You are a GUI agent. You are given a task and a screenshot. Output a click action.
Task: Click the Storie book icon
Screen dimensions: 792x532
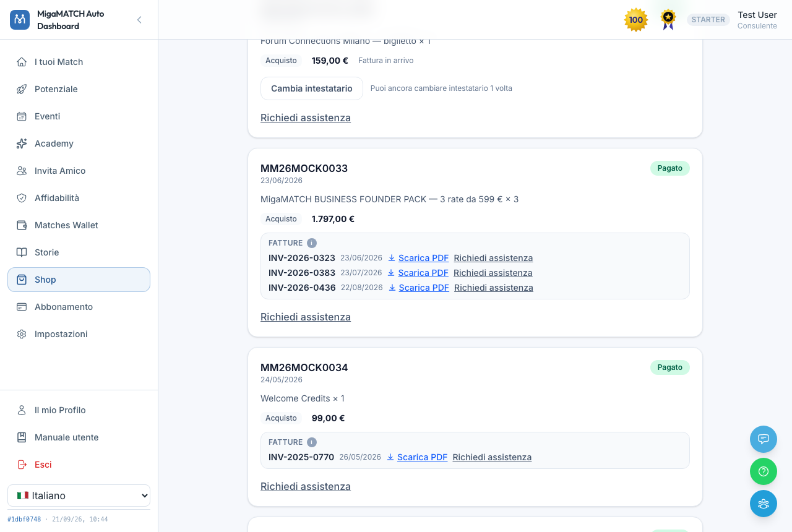(x=22, y=252)
